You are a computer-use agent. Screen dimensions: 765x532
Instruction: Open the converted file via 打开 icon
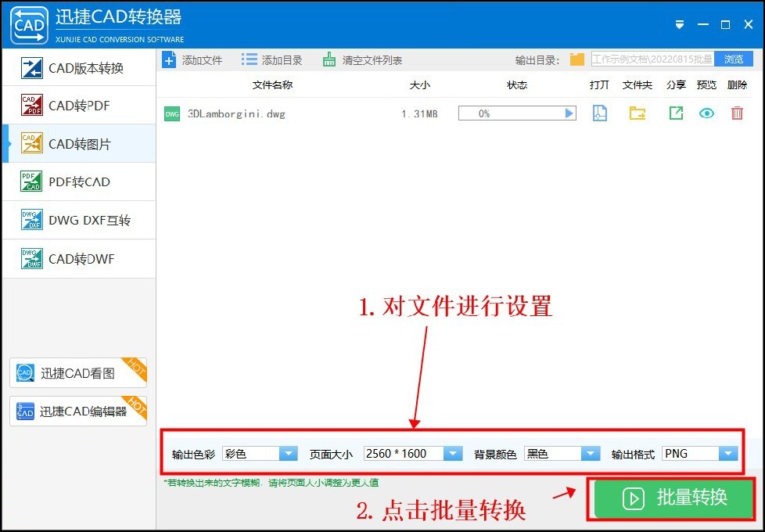pos(598,113)
